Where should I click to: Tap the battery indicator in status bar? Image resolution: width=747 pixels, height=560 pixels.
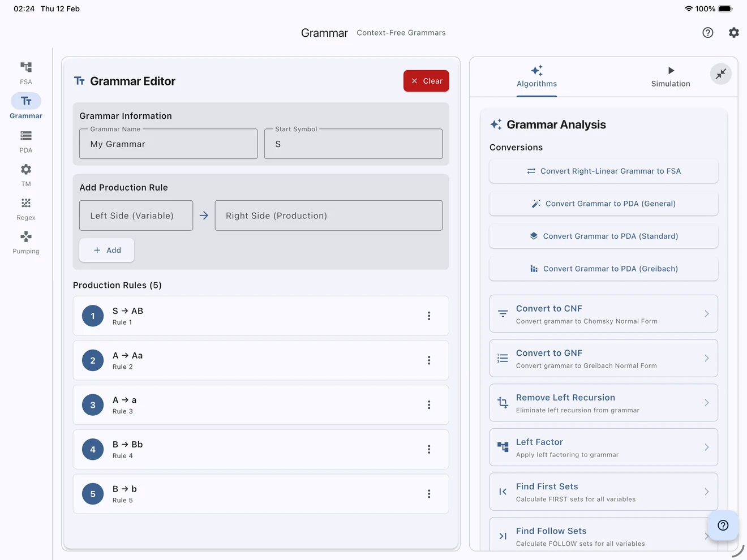pyautogui.click(x=725, y=8)
